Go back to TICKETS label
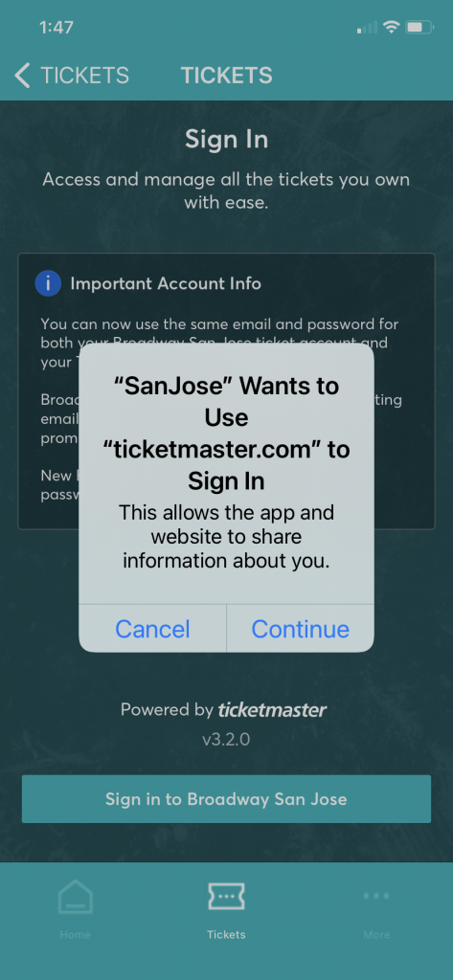This screenshot has width=453, height=980. coord(85,76)
